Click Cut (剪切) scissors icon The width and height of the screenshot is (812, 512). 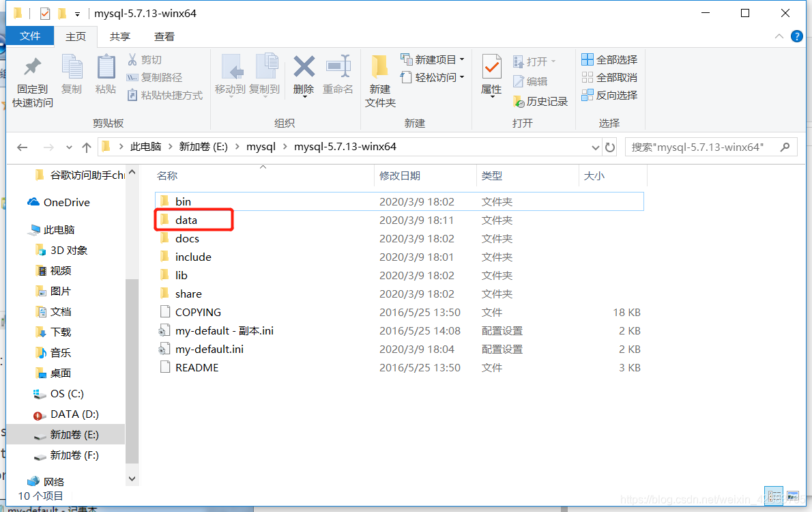coord(132,59)
